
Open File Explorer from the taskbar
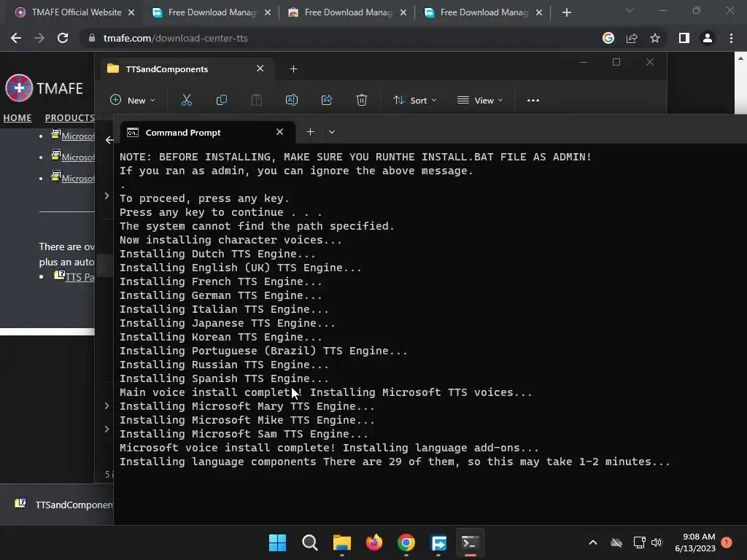341,542
